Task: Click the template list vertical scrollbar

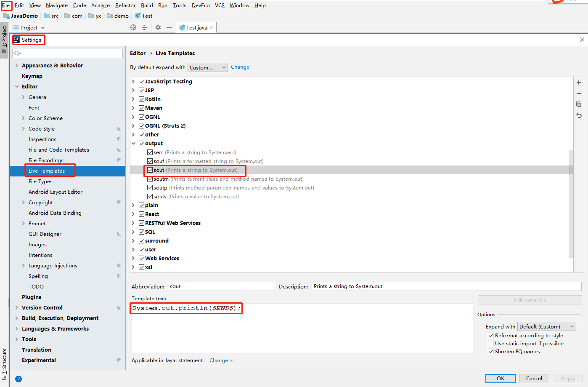Action: pos(571,204)
